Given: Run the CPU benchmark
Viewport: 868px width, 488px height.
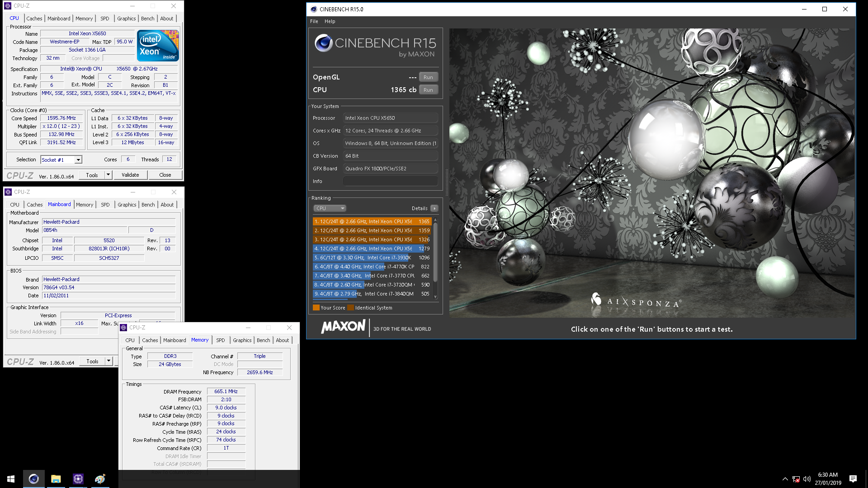Looking at the screenshot, I should (428, 90).
